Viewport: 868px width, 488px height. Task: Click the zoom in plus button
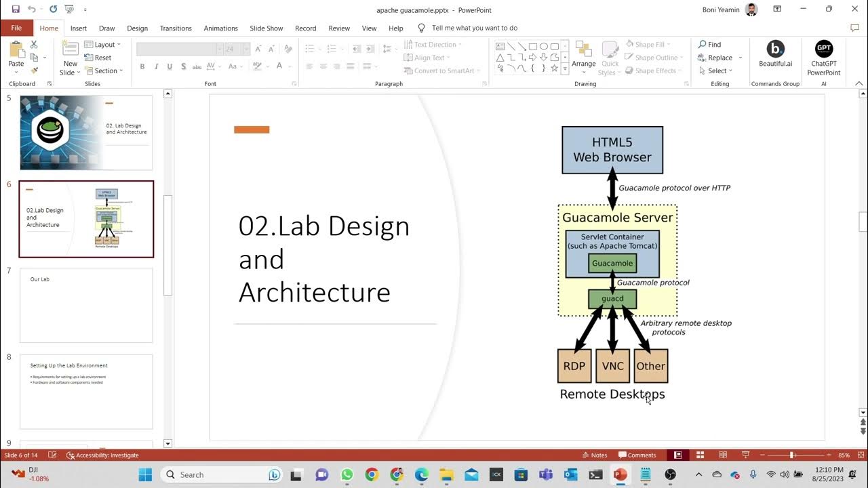pos(829,455)
